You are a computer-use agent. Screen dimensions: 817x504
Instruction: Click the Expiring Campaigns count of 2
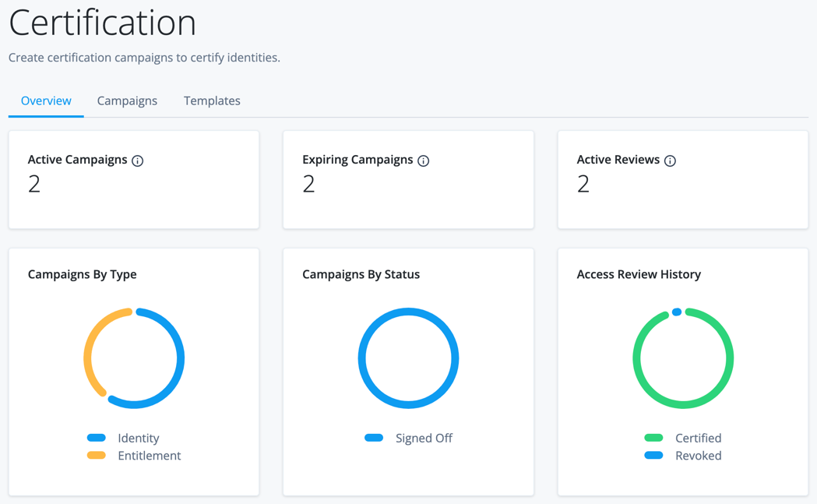(x=309, y=184)
